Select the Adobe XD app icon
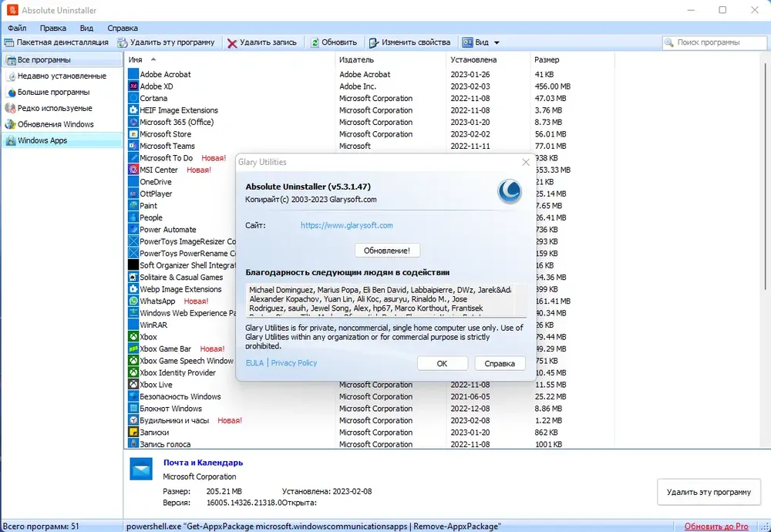771x532 pixels. coord(133,86)
